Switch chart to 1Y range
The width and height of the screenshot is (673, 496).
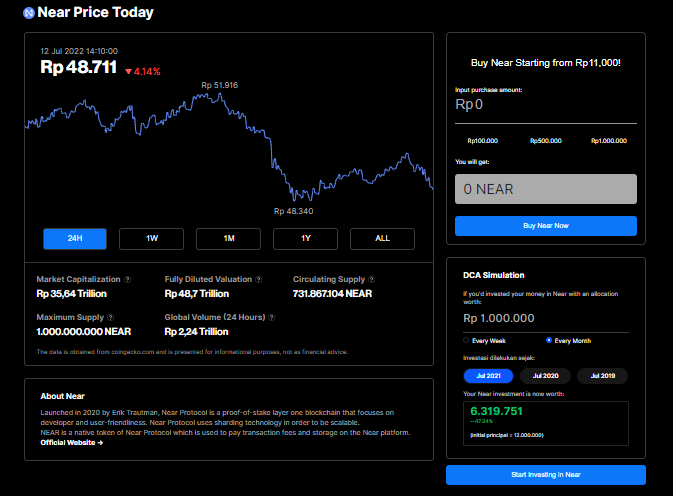pos(305,239)
